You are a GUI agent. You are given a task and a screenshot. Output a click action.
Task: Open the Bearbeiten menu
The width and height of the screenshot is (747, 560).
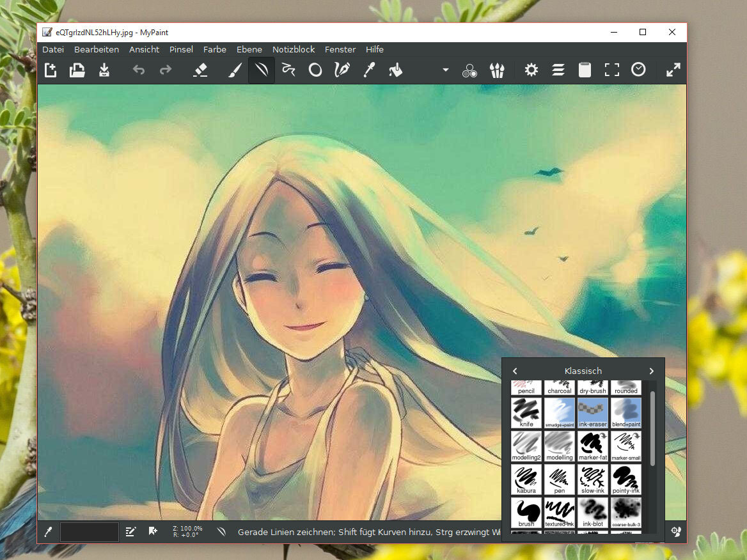pos(97,49)
